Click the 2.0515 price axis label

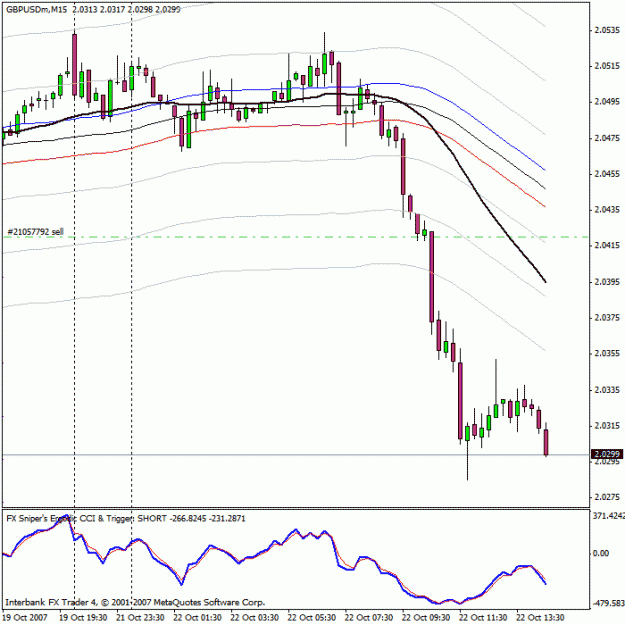607,66
